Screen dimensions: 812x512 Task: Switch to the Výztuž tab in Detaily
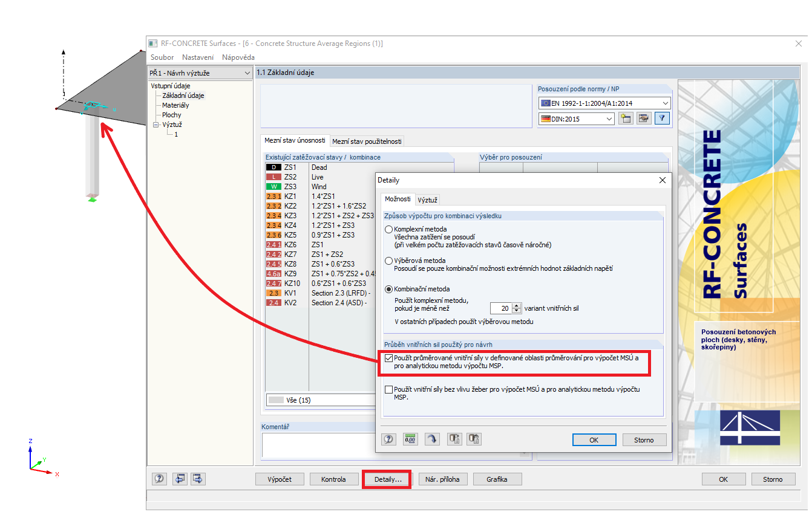(x=428, y=199)
